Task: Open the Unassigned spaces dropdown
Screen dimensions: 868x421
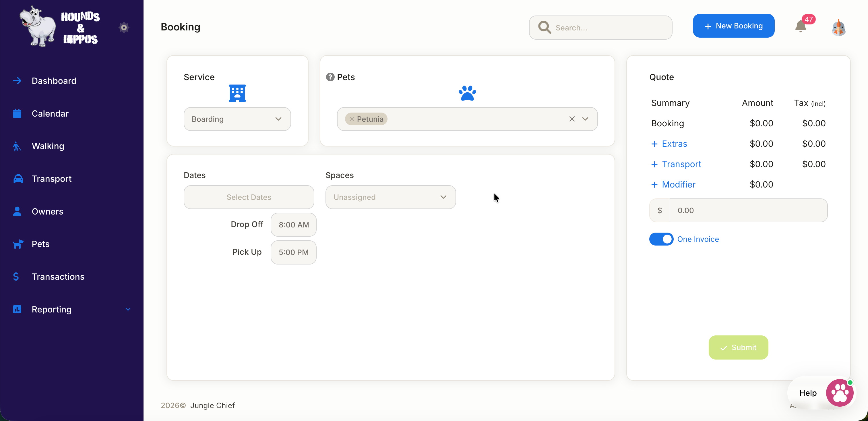Action: (x=390, y=197)
